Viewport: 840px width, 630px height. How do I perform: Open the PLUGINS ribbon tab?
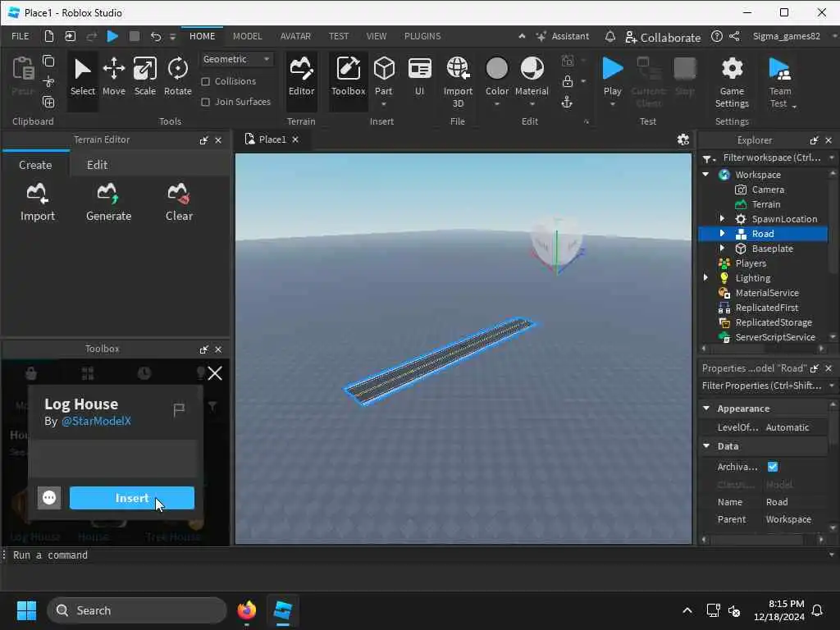[422, 36]
